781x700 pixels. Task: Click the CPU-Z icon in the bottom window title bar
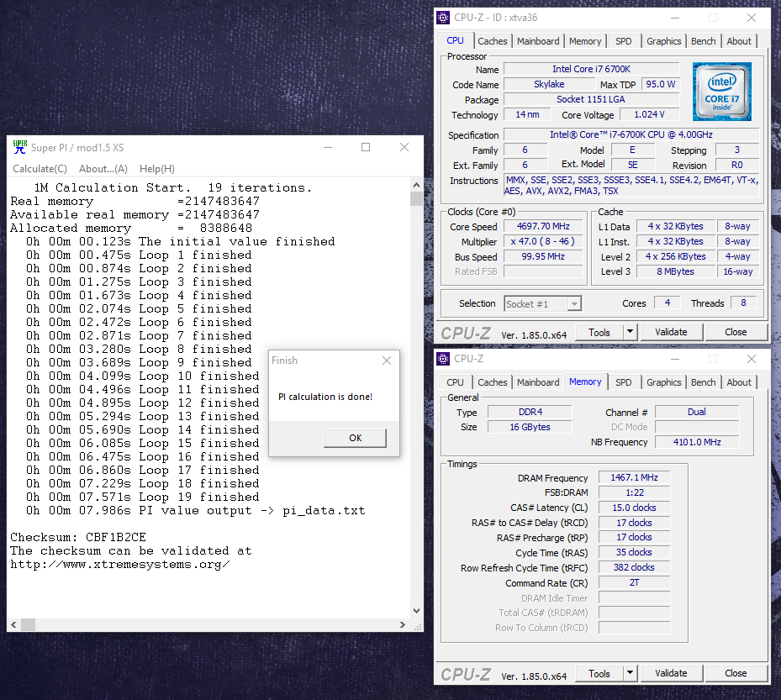coord(443,359)
